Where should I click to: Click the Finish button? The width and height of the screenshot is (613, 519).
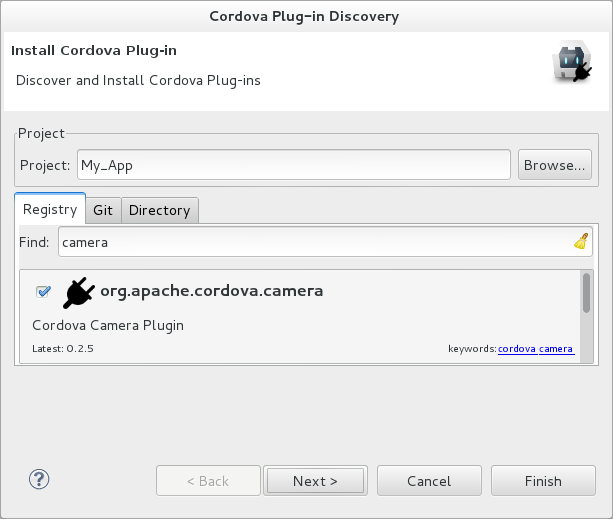coord(543,481)
